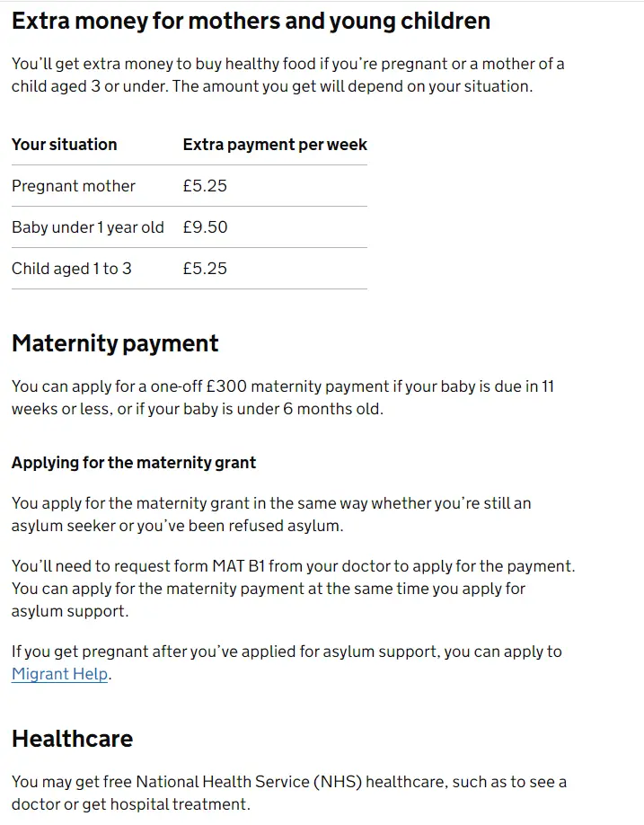Click the paragraph about buying healthy food
This screenshot has height=825, width=644.
click(287, 75)
